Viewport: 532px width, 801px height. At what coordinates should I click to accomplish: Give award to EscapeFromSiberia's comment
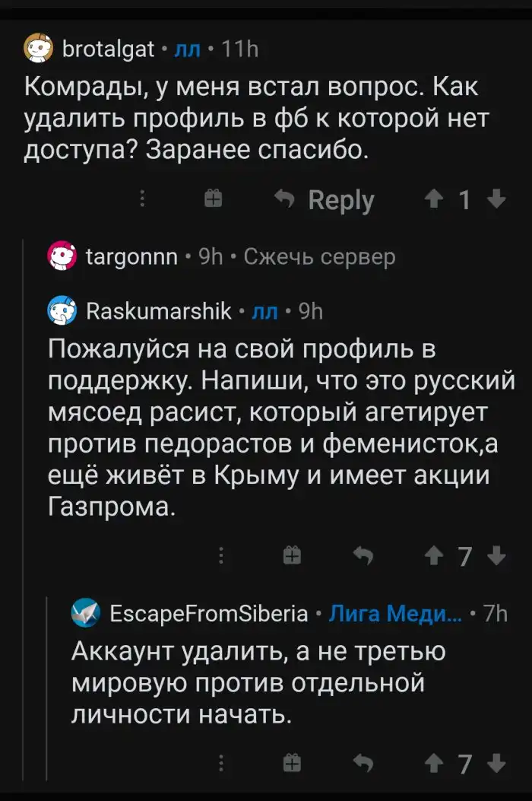click(291, 762)
